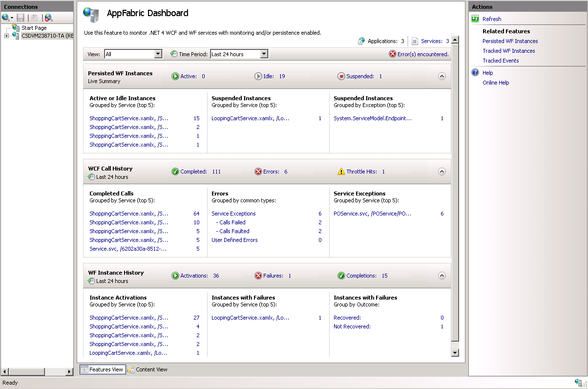The height and width of the screenshot is (389, 588).
Task: Open the Not Recovered: outcome link
Action: (x=352, y=326)
